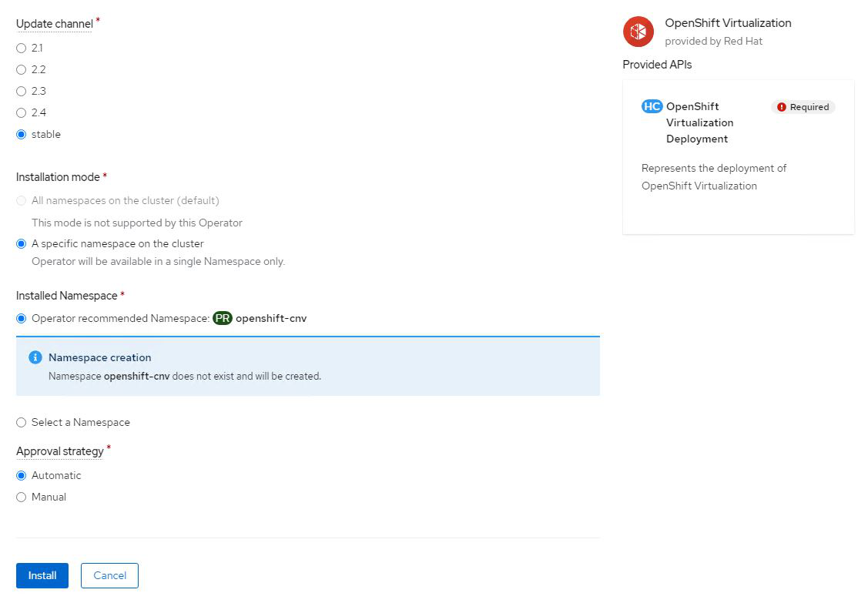Choose Operator recommended Namespace option
The image size is (868, 603).
[x=22, y=318]
